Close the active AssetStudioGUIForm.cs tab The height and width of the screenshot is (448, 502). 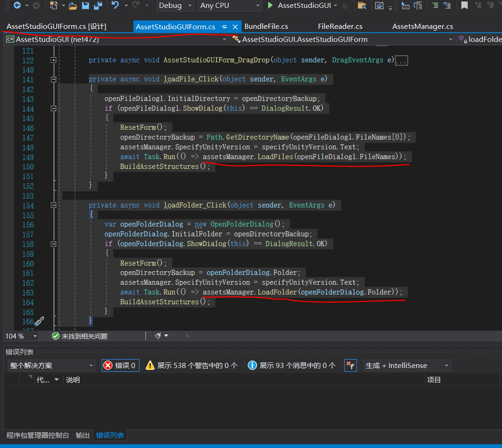pos(235,27)
